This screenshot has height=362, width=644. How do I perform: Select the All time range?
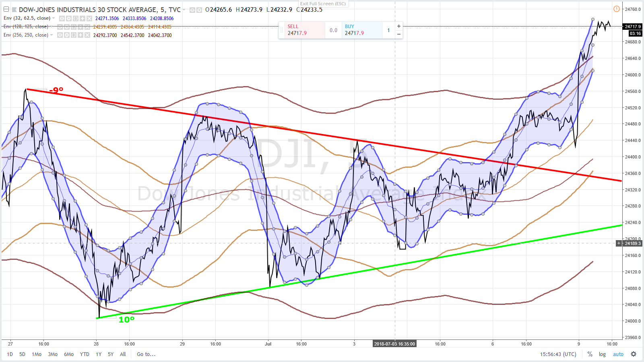coord(123,354)
